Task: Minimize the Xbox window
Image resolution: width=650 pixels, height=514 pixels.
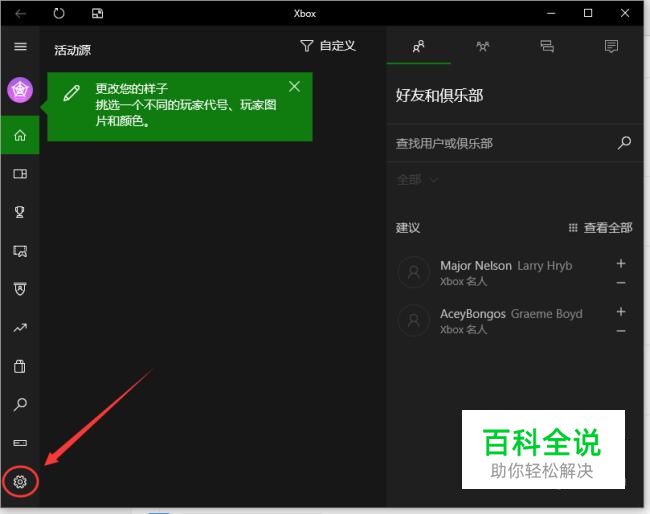Action: click(551, 13)
